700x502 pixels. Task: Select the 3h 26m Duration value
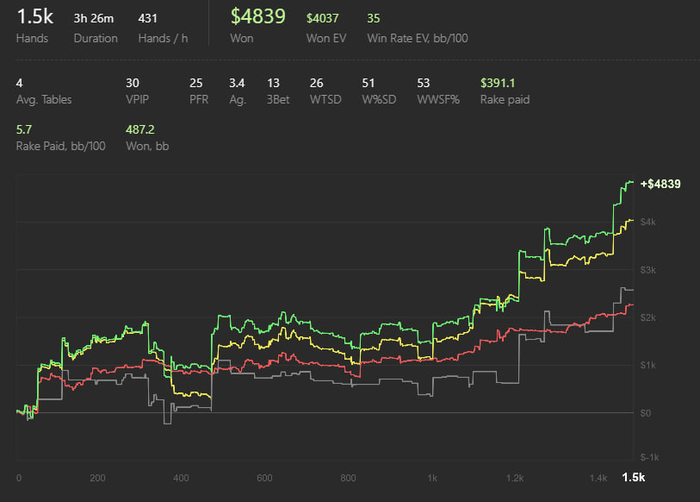[x=93, y=18]
